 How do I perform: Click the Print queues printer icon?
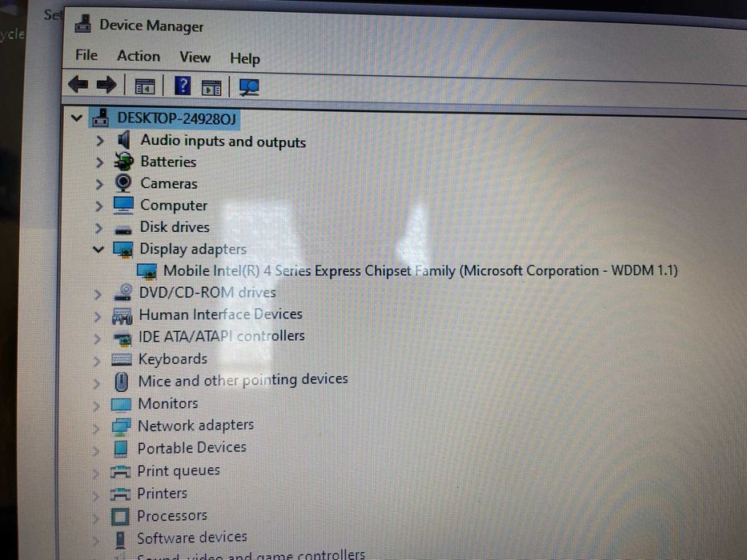[x=120, y=471]
